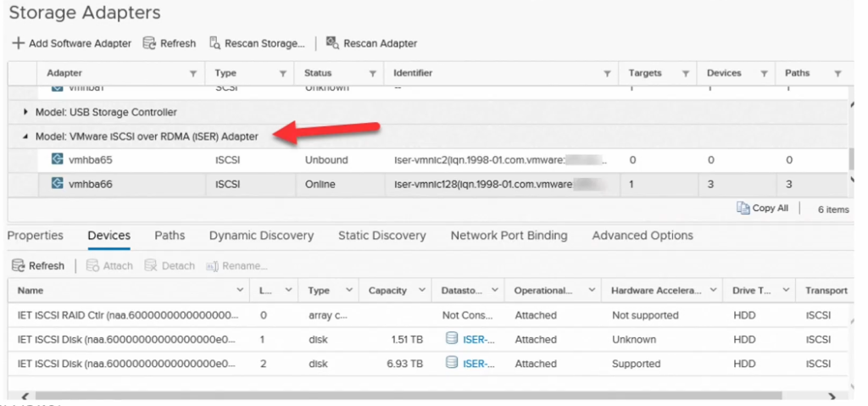This screenshot has width=868, height=406.
Task: Open Static Discovery tab
Action: (382, 236)
